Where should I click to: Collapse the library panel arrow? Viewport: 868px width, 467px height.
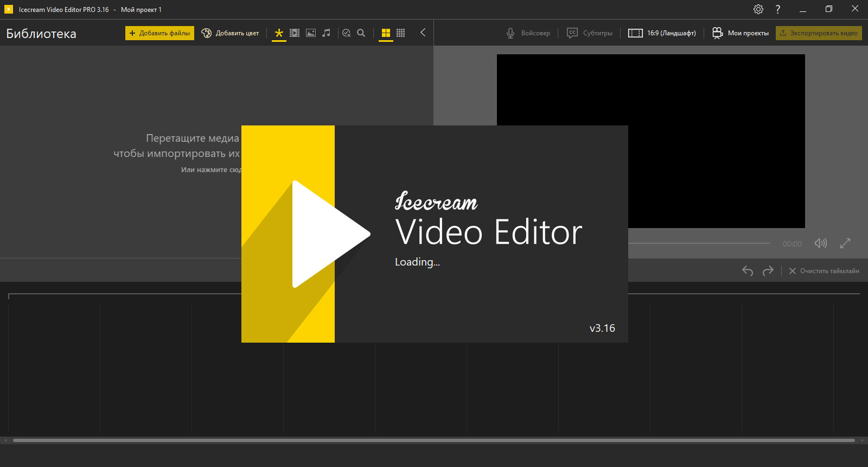click(x=423, y=33)
